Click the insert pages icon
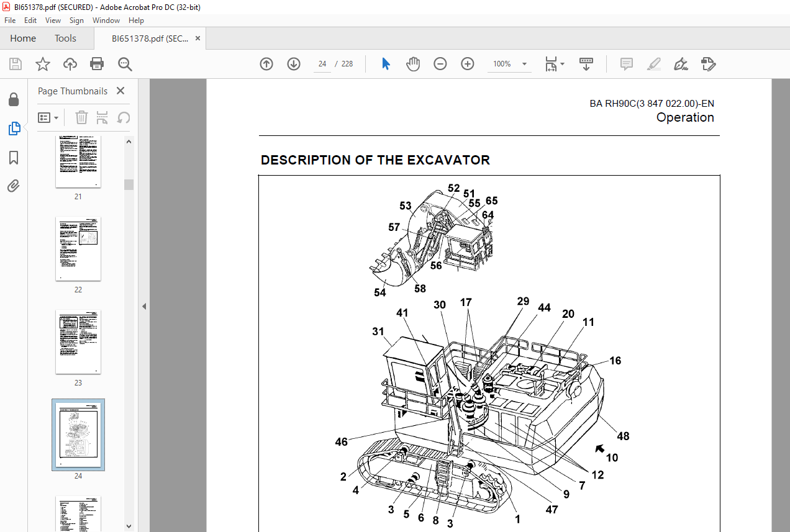 tap(102, 117)
